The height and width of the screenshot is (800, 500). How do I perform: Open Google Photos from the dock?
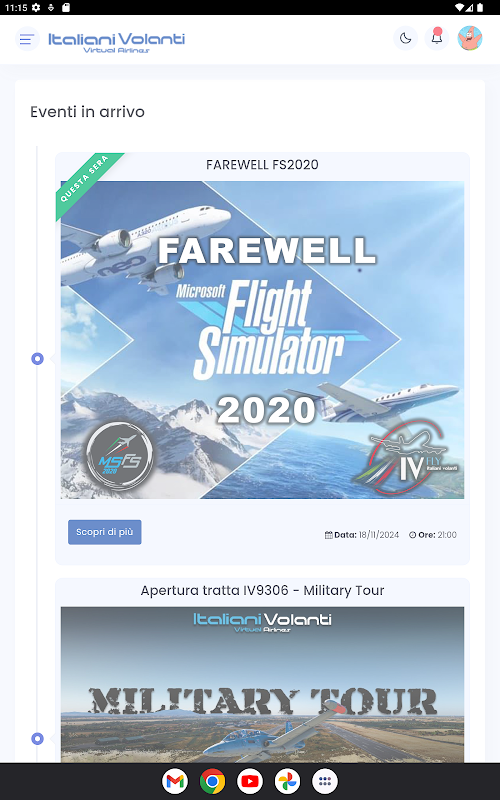pos(287,781)
